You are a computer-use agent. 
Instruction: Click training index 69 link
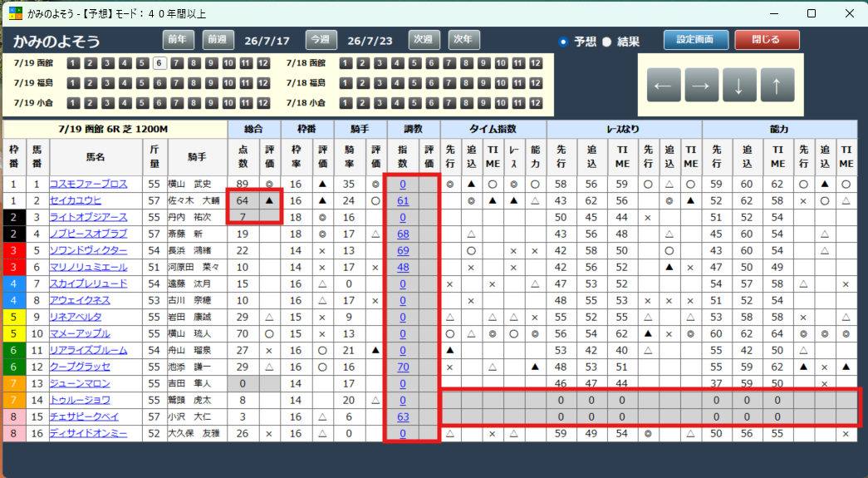tap(403, 250)
